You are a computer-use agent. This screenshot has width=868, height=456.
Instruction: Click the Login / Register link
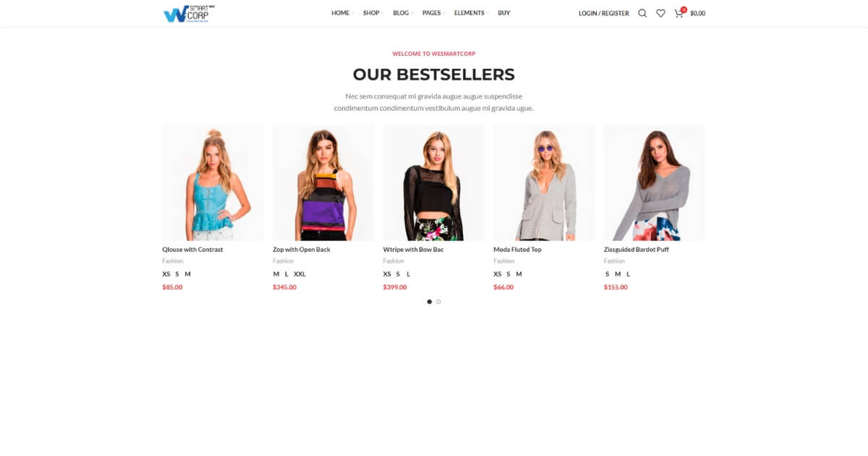[x=604, y=13]
